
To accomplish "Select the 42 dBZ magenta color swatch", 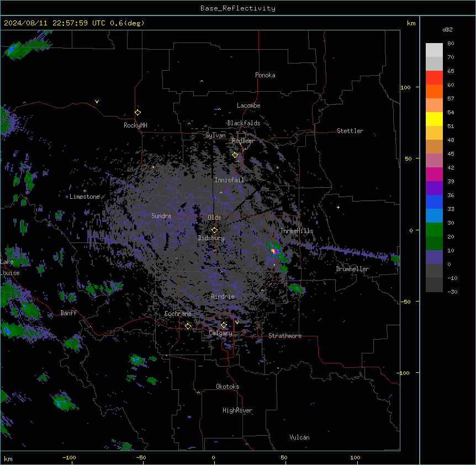I will (x=434, y=174).
